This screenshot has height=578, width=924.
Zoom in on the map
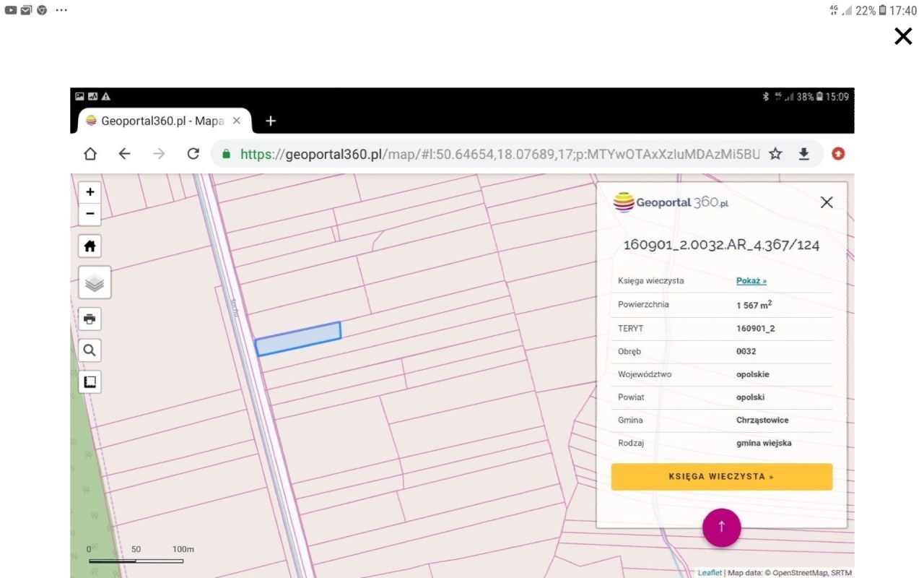pos(90,192)
